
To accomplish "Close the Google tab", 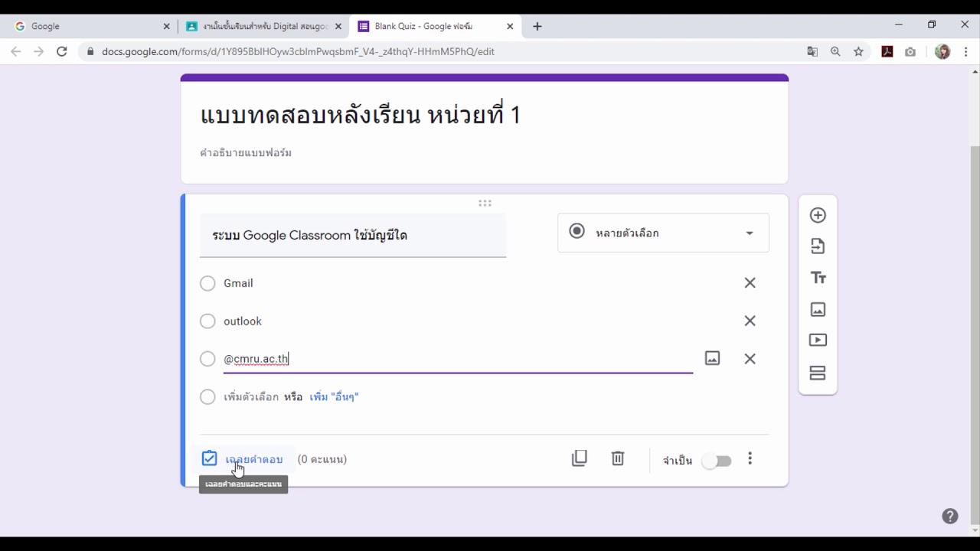I will tap(166, 26).
